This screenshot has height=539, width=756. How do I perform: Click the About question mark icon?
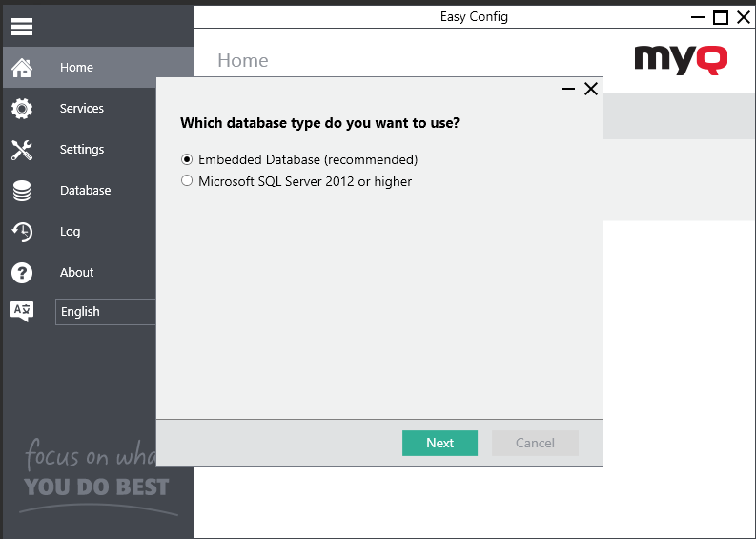(x=22, y=273)
